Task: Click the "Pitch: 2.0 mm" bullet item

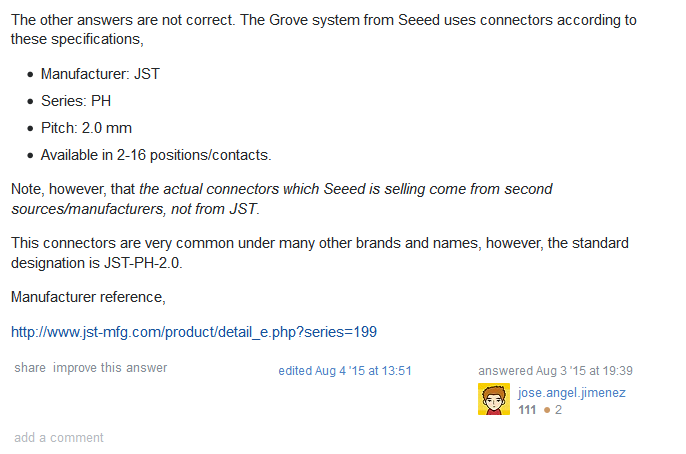Action: tap(86, 128)
